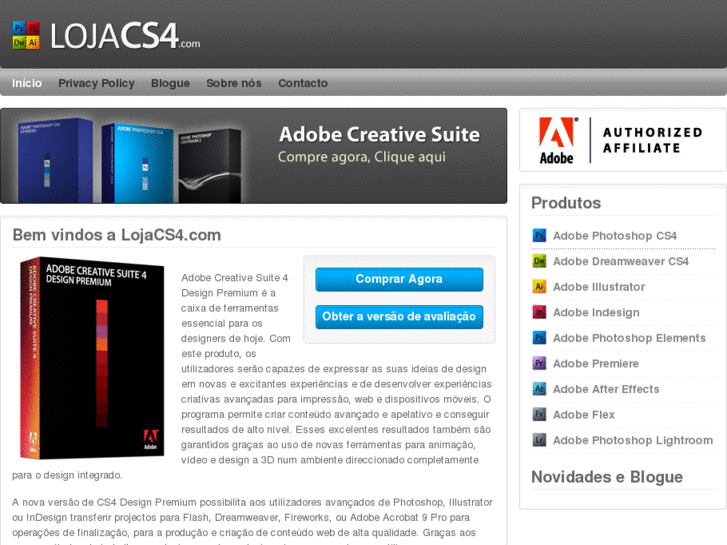Click the light blue Photoshop CS4 box
727x545 pixels.
pos(138,163)
